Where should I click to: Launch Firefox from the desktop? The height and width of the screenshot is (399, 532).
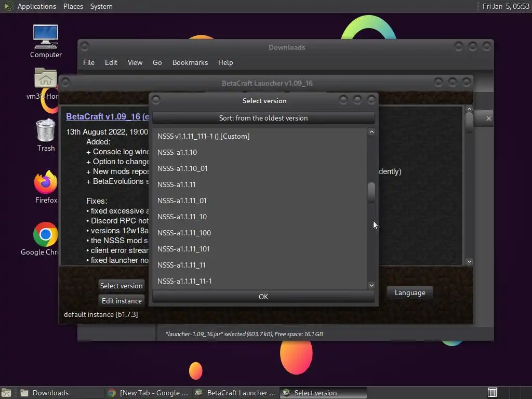46,182
